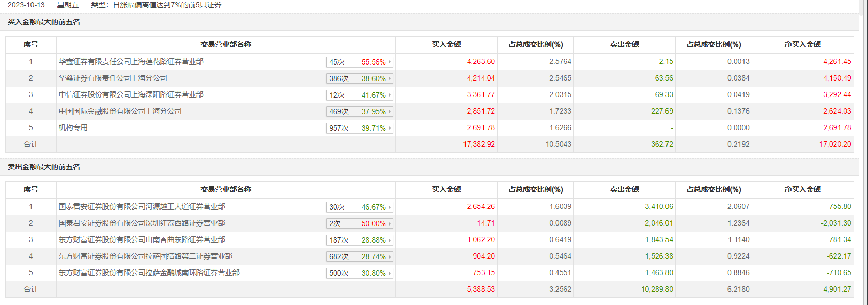Open 华鑫证券有限责任公司上海莲花路证券营业部 link

[x=131, y=61]
